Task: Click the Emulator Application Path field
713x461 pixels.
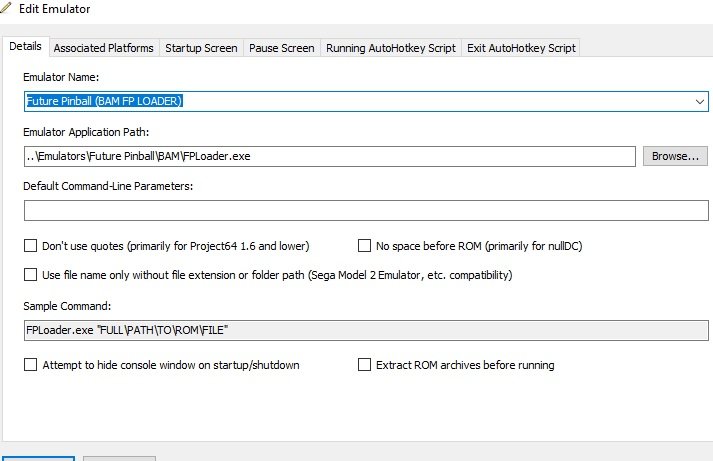Action: [x=330, y=156]
